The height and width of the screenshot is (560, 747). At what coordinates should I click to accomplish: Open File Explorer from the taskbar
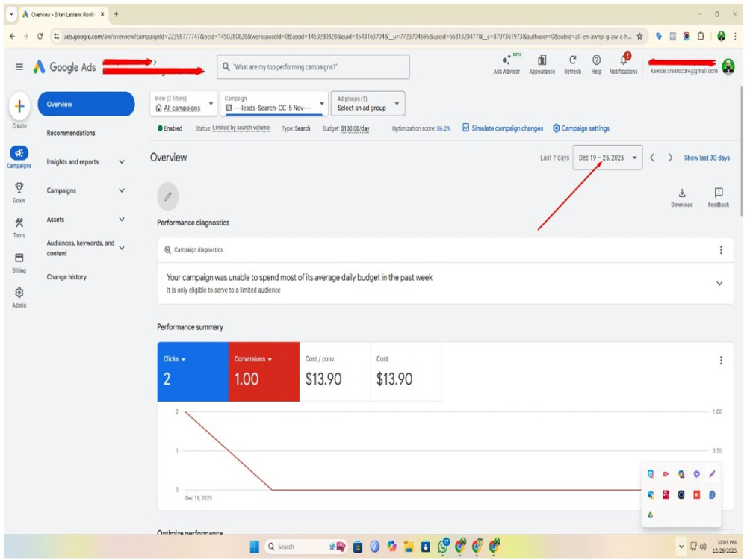[409, 547]
